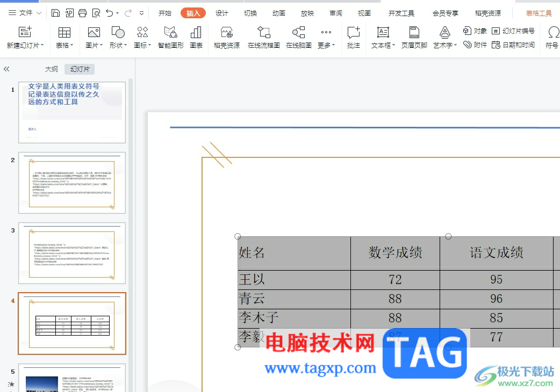Switch to 大纲 outline view

[52, 69]
